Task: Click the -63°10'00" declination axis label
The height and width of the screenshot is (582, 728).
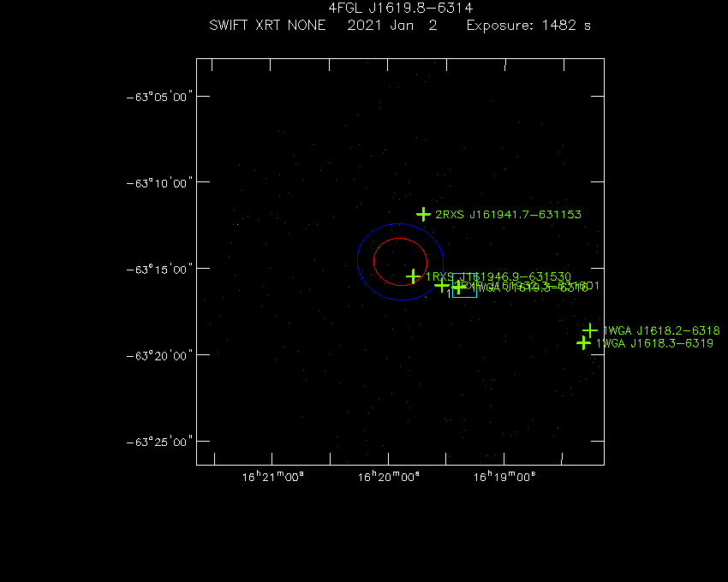Action: click(x=159, y=183)
